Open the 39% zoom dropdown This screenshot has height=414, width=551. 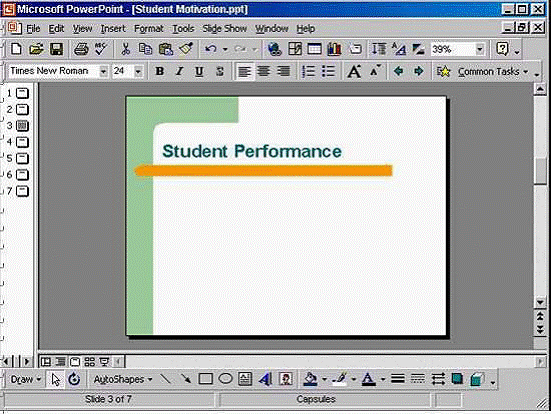point(480,49)
